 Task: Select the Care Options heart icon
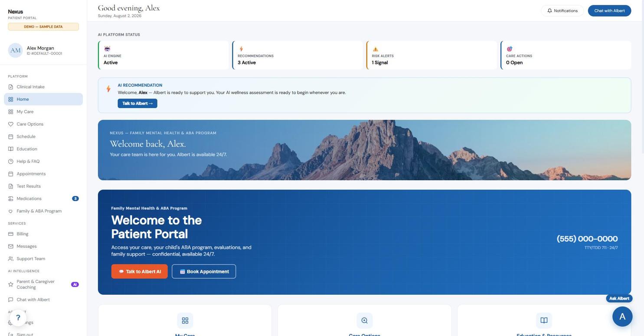coord(11,124)
